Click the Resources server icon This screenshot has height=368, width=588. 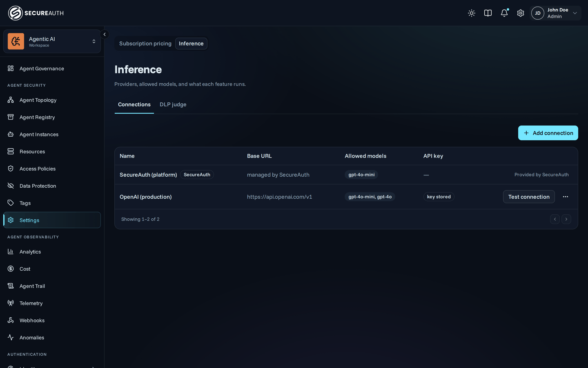(x=11, y=151)
